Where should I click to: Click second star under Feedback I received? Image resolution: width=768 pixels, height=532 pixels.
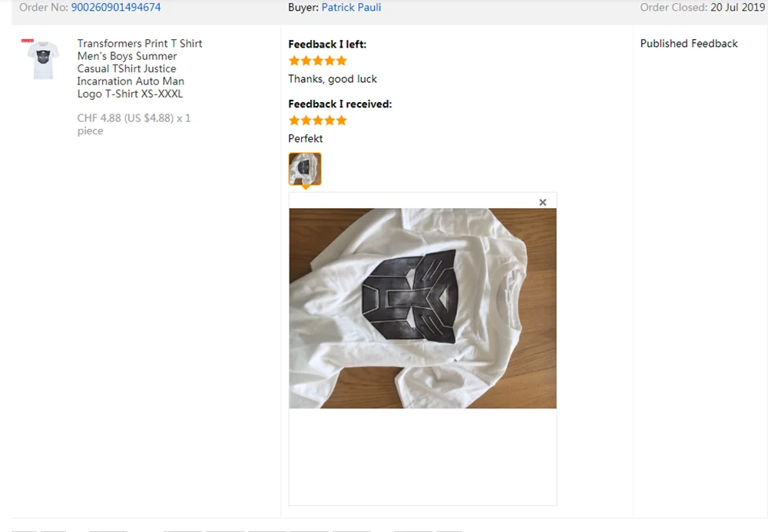[306, 121]
